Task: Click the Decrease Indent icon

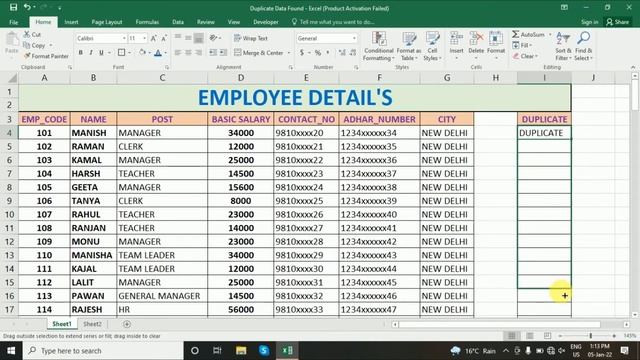Action: coord(213,53)
